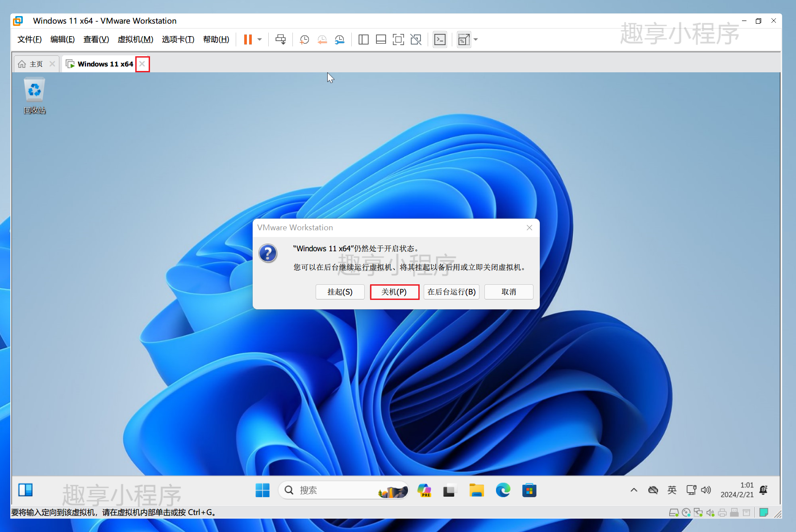796x532 pixels.
Task: Click the network tray icon
Action: tap(691, 490)
